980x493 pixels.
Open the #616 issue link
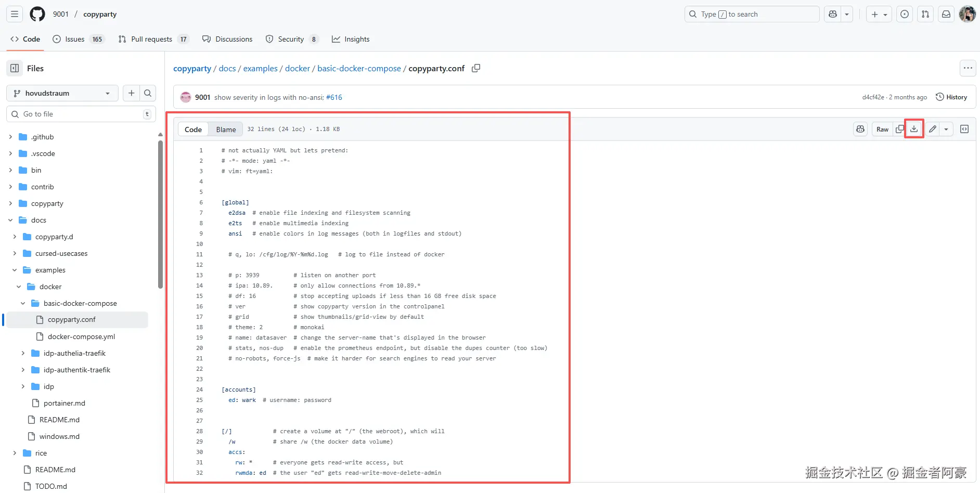click(334, 97)
